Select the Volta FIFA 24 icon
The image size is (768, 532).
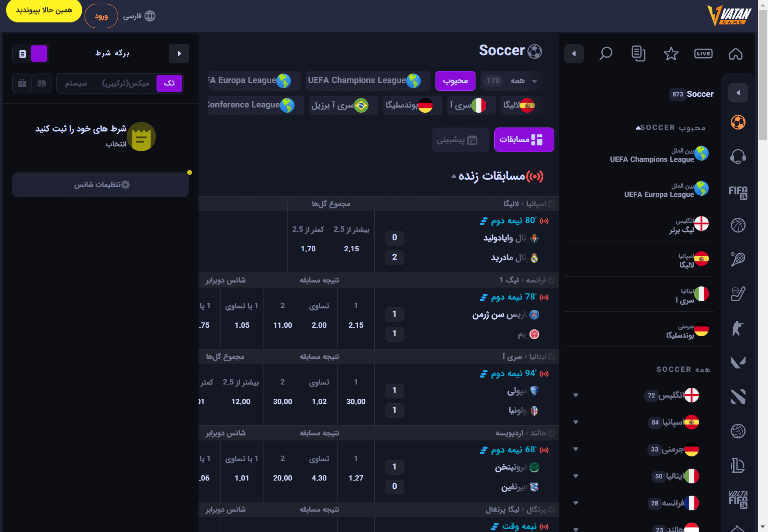[x=738, y=499]
